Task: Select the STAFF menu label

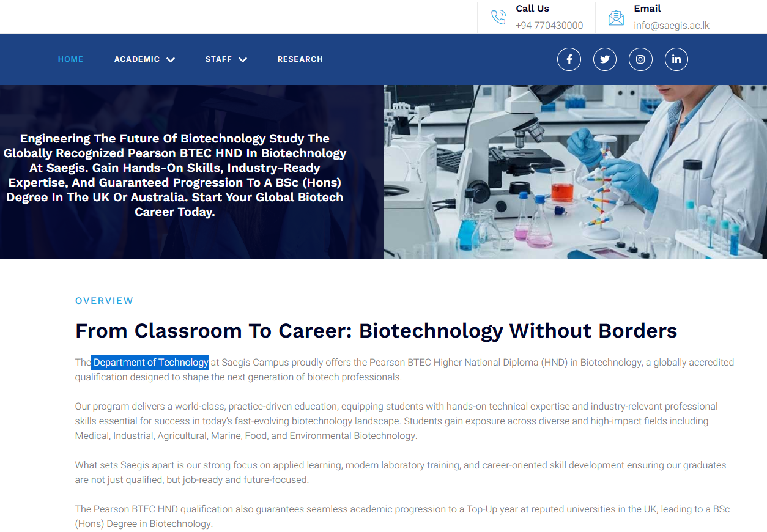Action: [218, 59]
